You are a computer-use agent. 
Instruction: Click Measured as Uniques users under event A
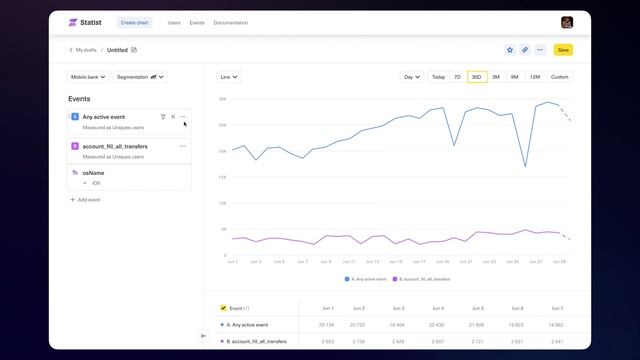[x=113, y=127]
